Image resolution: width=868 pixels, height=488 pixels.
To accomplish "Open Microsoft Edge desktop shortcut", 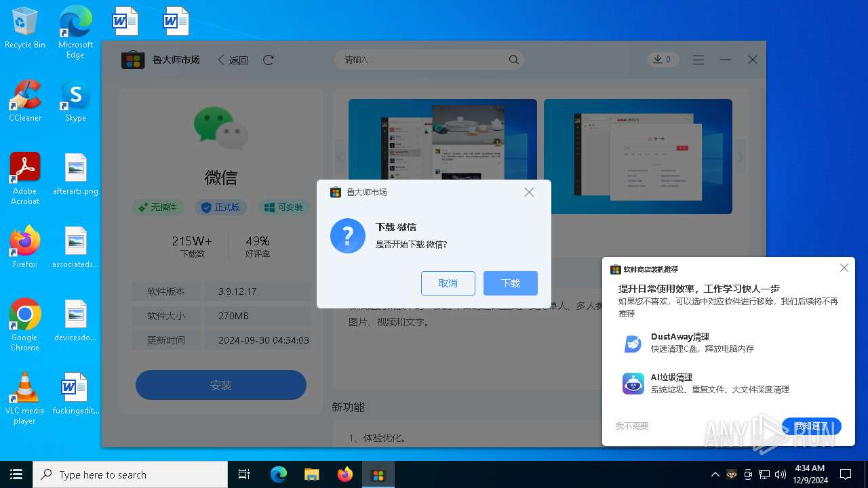I will click(x=75, y=33).
